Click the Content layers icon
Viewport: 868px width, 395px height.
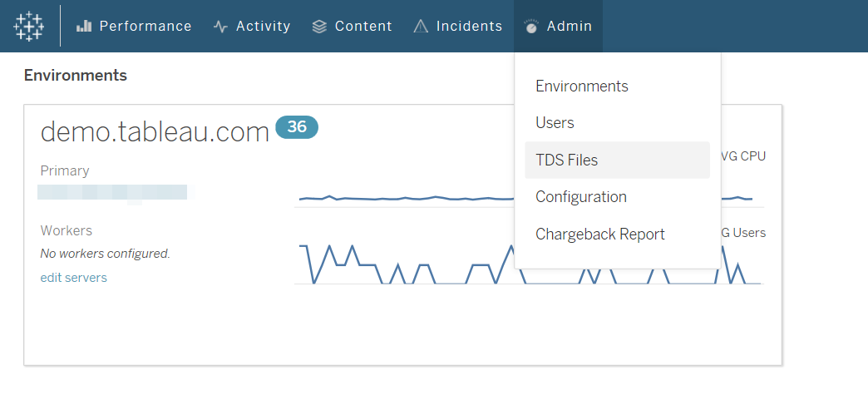pyautogui.click(x=319, y=27)
